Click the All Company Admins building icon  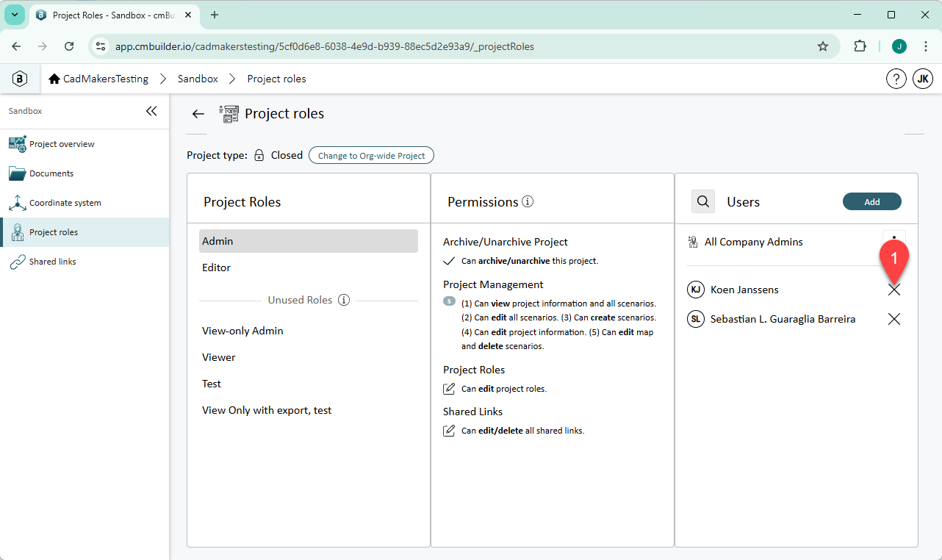click(x=692, y=242)
